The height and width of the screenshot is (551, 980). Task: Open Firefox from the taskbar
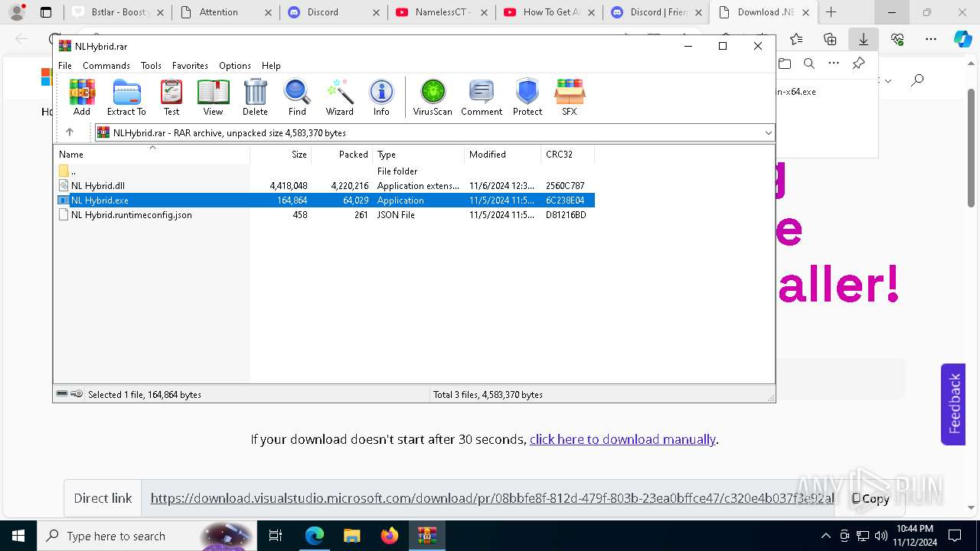tap(389, 536)
